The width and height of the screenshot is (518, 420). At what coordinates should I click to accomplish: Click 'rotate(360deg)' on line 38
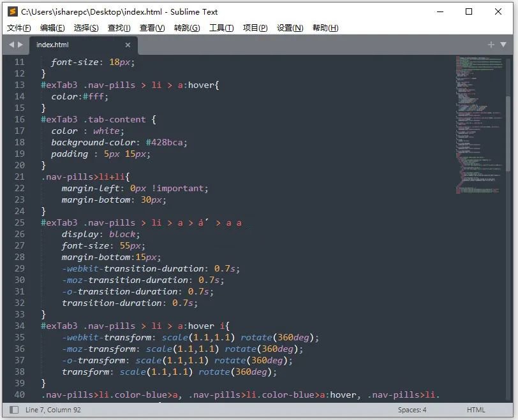(x=235, y=372)
